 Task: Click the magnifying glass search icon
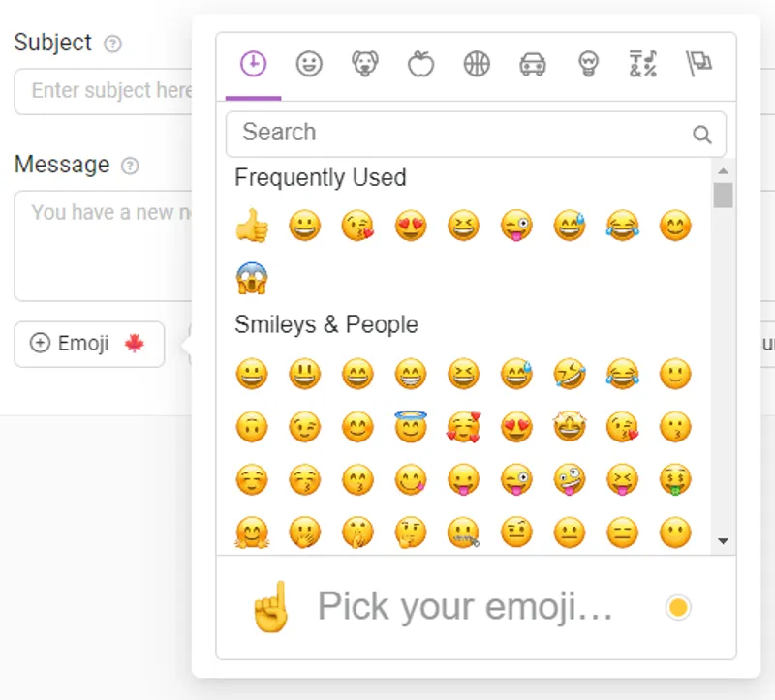tap(703, 135)
